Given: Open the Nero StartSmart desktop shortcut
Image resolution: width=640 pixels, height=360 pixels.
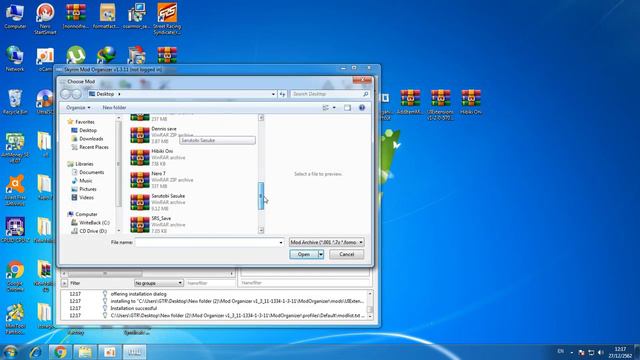Looking at the screenshot, I should point(45,18).
